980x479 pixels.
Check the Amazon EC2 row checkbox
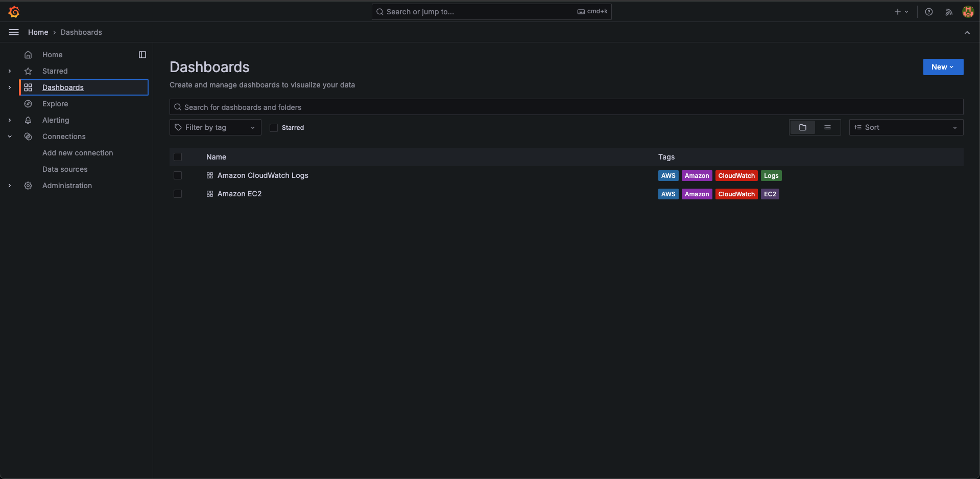coord(178,194)
